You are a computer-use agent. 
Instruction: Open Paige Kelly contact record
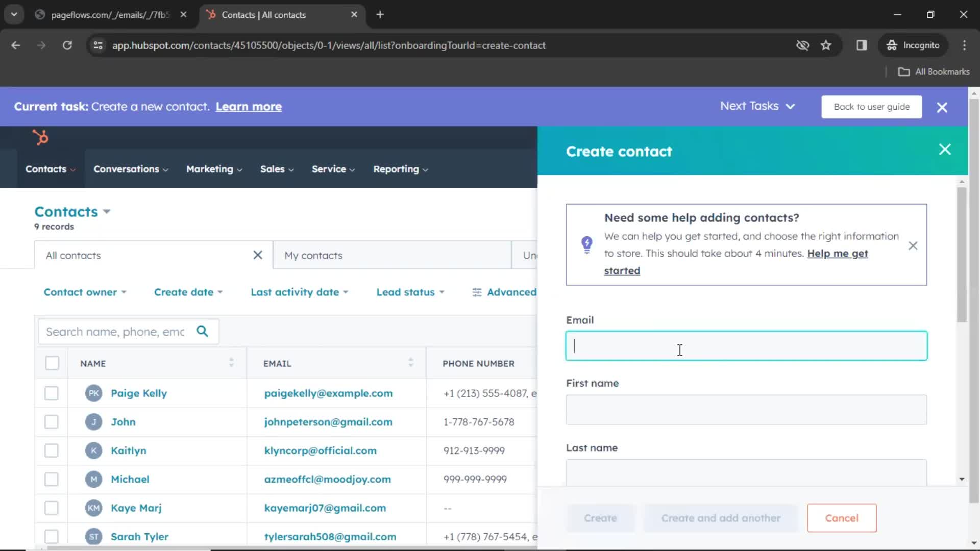point(139,393)
